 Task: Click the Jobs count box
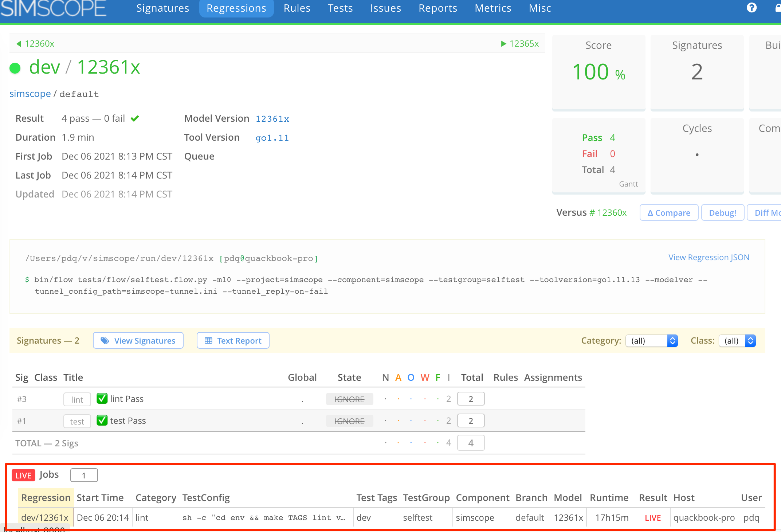click(x=84, y=475)
